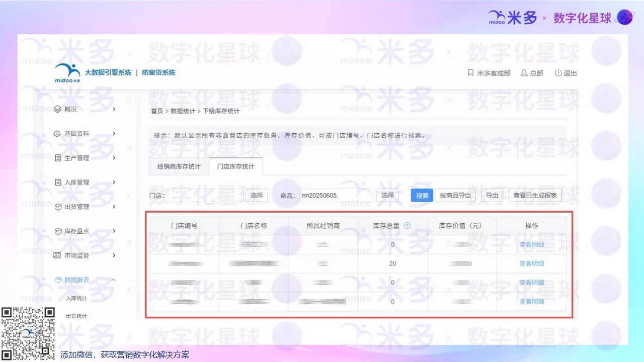Click the blue 搜索 search button
Image resolution: width=644 pixels, height=362 pixels.
pyautogui.click(x=421, y=195)
